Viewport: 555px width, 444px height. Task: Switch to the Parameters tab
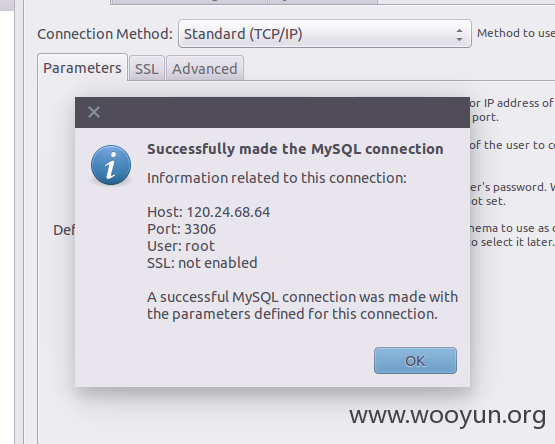coord(82,68)
